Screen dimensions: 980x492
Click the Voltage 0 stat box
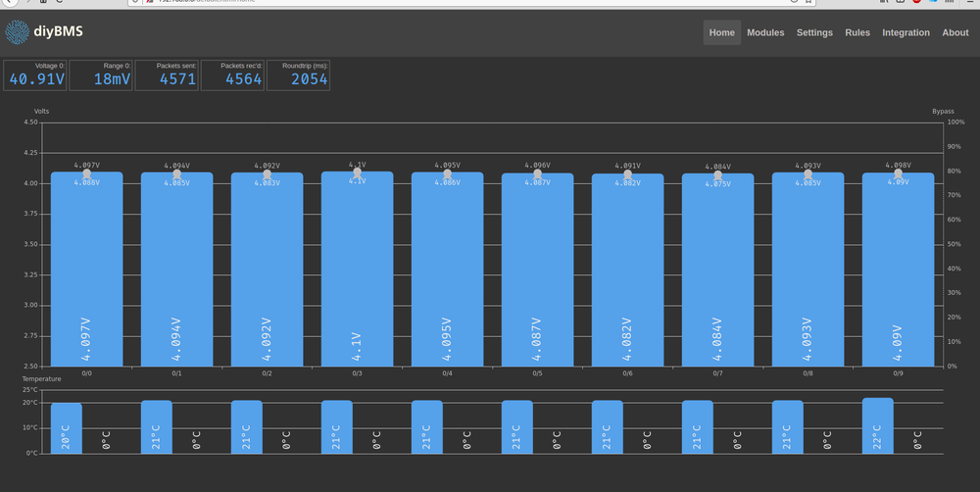pos(36,75)
